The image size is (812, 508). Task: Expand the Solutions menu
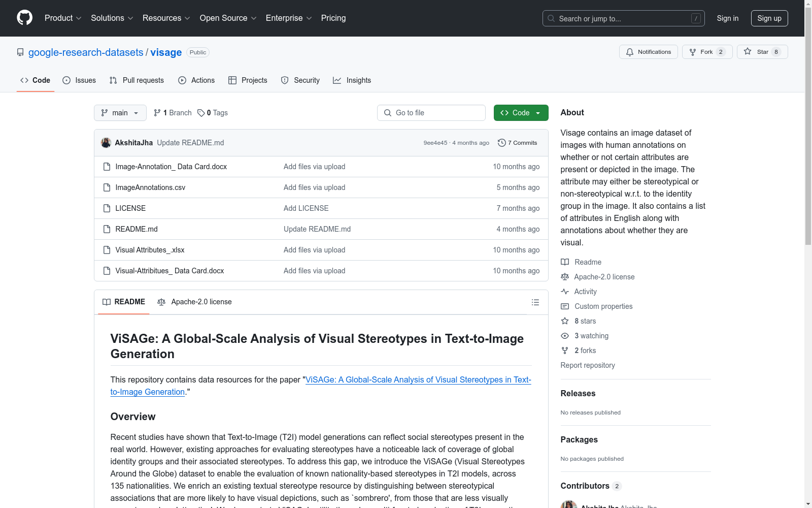click(x=112, y=18)
